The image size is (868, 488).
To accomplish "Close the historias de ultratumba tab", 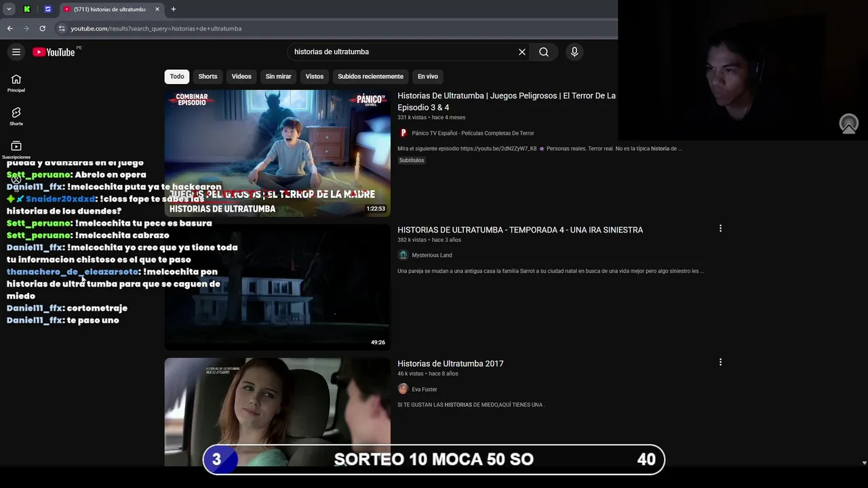I will [157, 9].
